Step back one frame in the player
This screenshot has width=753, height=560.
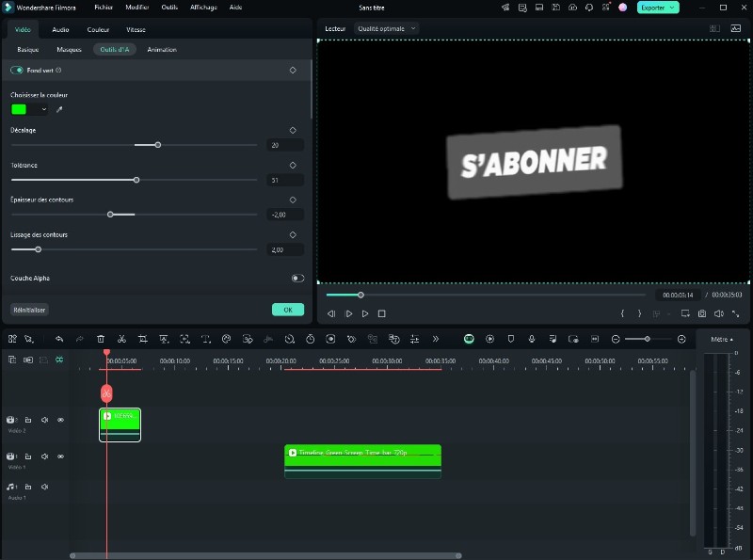click(x=331, y=313)
